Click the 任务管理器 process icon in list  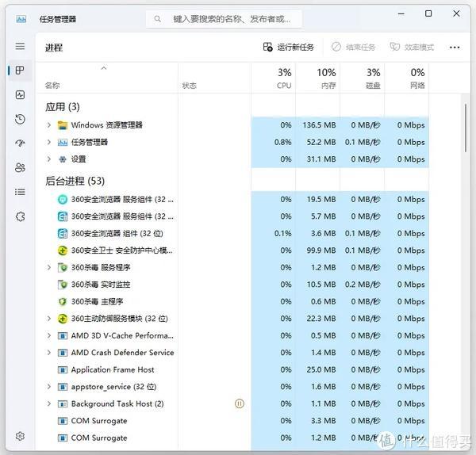tap(63, 142)
